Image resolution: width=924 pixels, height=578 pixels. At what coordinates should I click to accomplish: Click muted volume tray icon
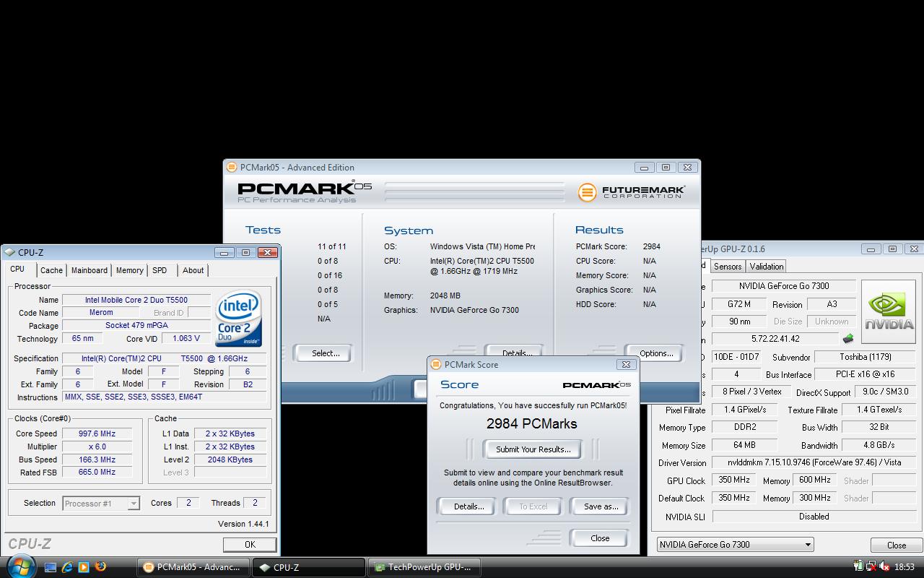click(884, 567)
